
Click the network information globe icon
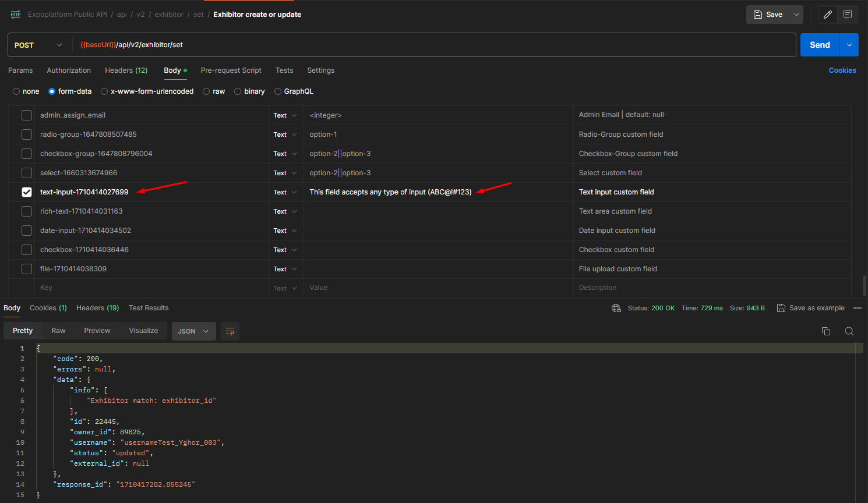(x=616, y=308)
